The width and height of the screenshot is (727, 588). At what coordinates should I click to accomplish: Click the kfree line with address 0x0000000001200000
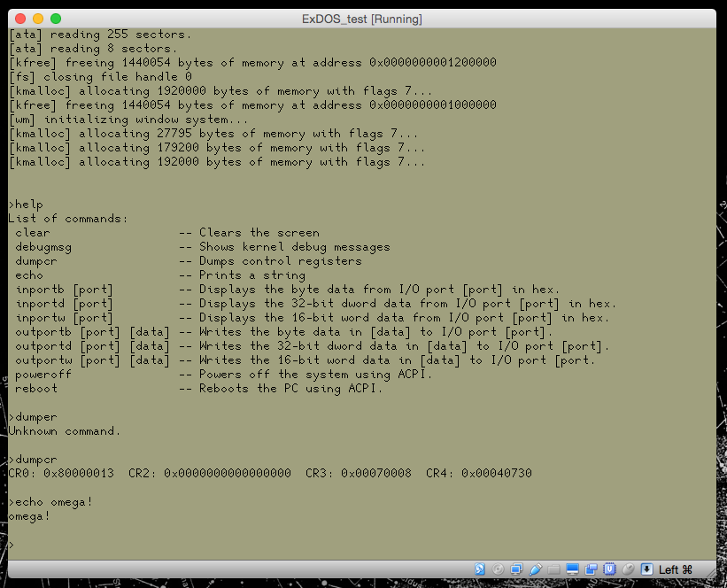pyautogui.click(x=252, y=63)
